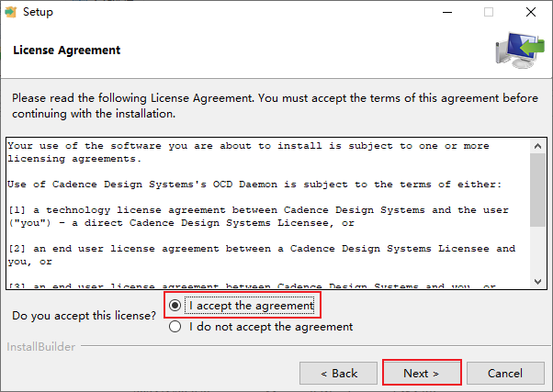Screen dimensions: 553x392
Task: Click the "Do you accept this license?" text
Action: coord(84,316)
